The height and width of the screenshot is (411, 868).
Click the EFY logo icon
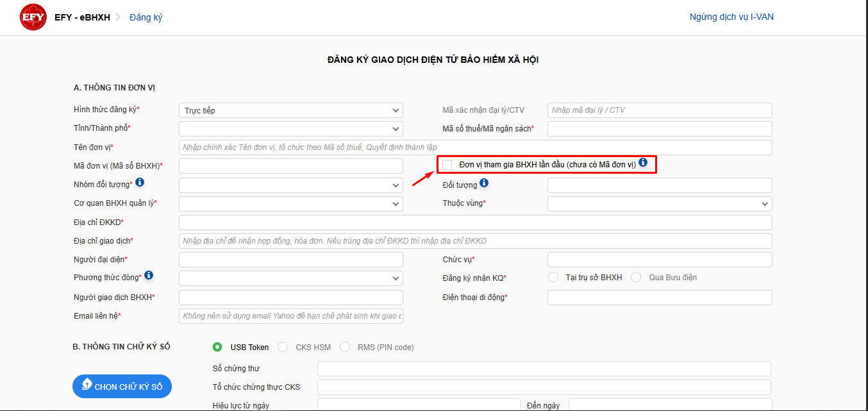pyautogui.click(x=33, y=17)
